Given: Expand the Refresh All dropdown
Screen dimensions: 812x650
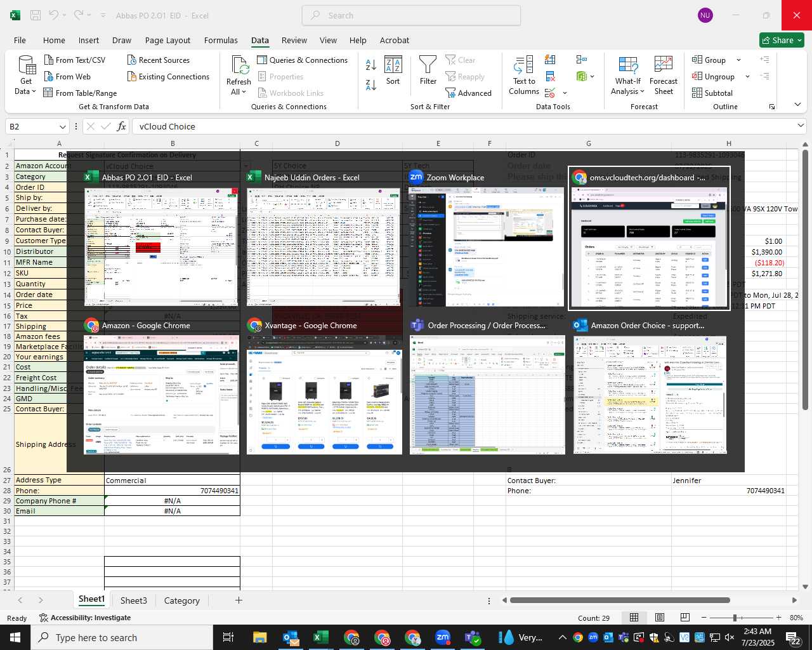Looking at the screenshot, I should coord(244,92).
